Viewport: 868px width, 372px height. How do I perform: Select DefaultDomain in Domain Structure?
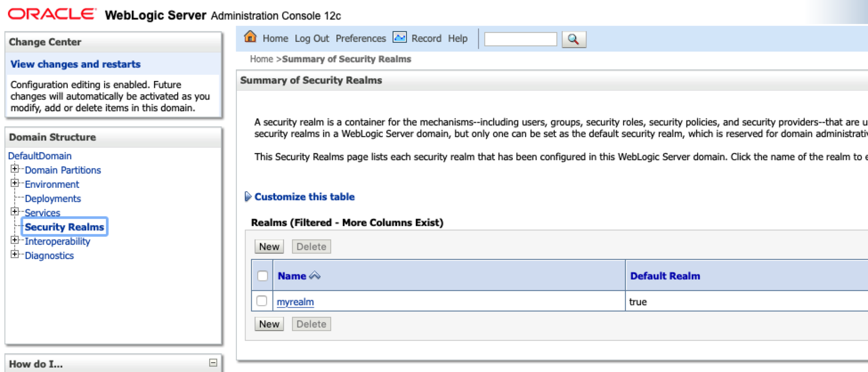[40, 156]
